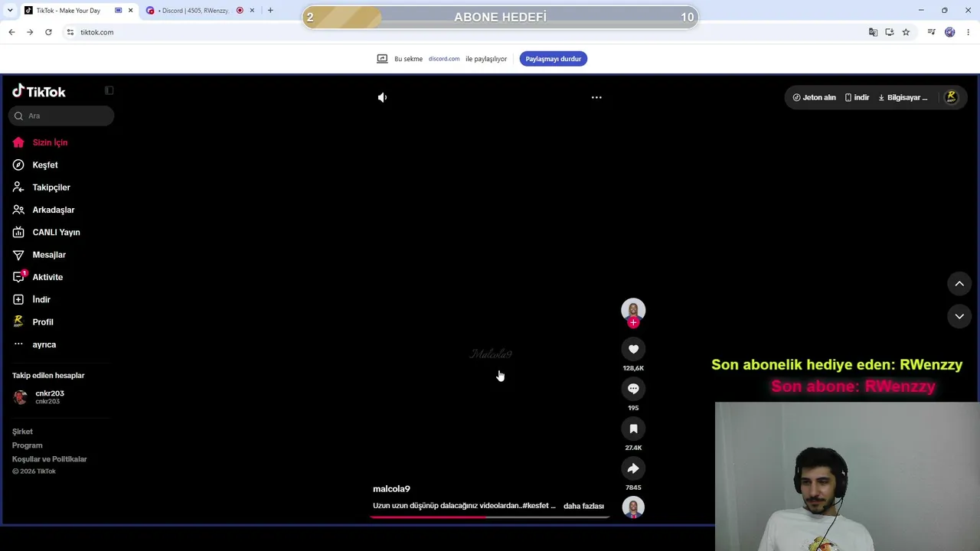Bookmark this tab with the star
This screenshot has width=980, height=551.
(x=906, y=32)
